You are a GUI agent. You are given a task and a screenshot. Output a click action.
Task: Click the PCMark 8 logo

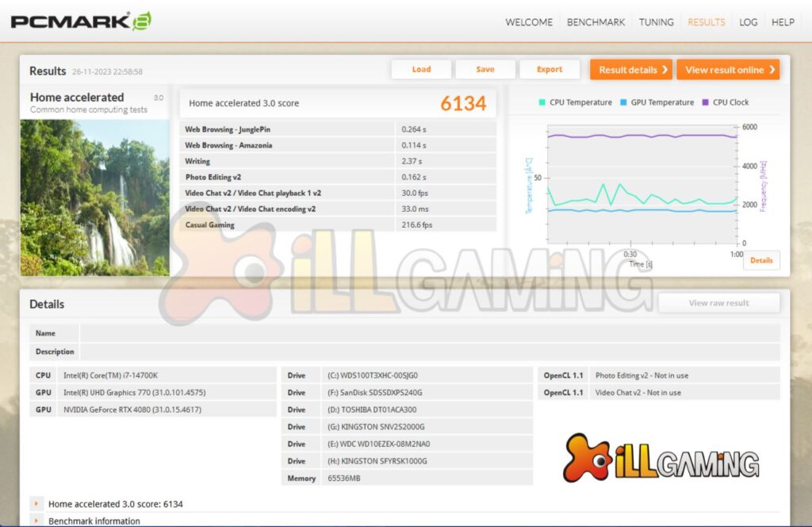(80, 21)
